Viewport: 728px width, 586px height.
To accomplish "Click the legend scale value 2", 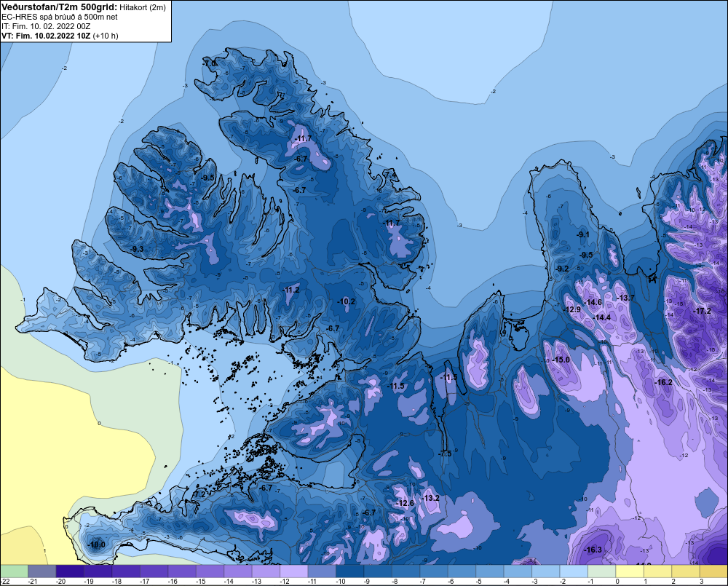I will click(x=673, y=582).
